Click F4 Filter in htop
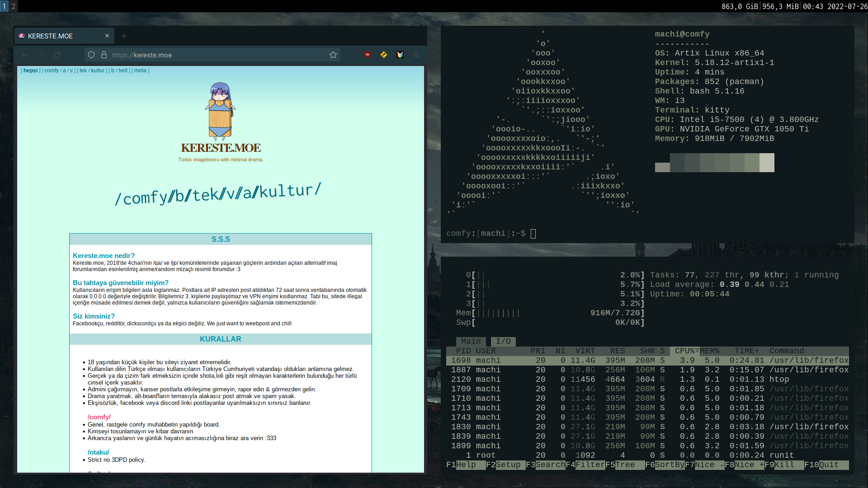This screenshot has width=868, height=488. coord(585,465)
